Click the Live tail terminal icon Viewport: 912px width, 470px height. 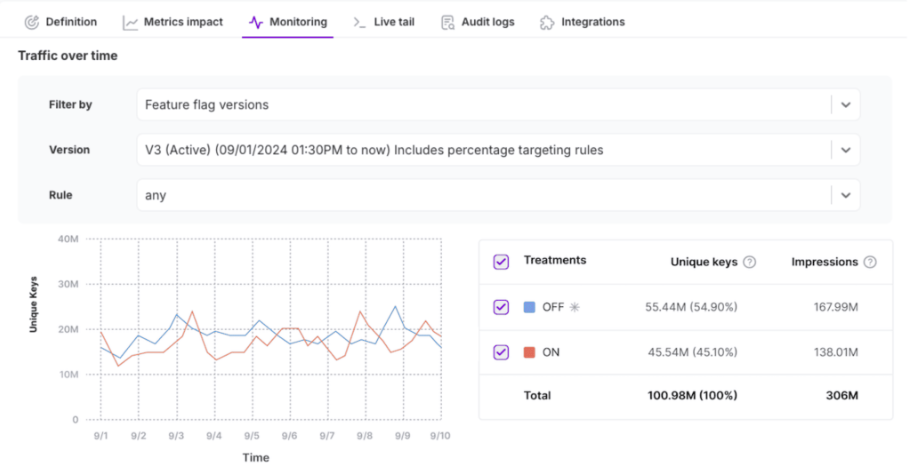[x=359, y=22]
